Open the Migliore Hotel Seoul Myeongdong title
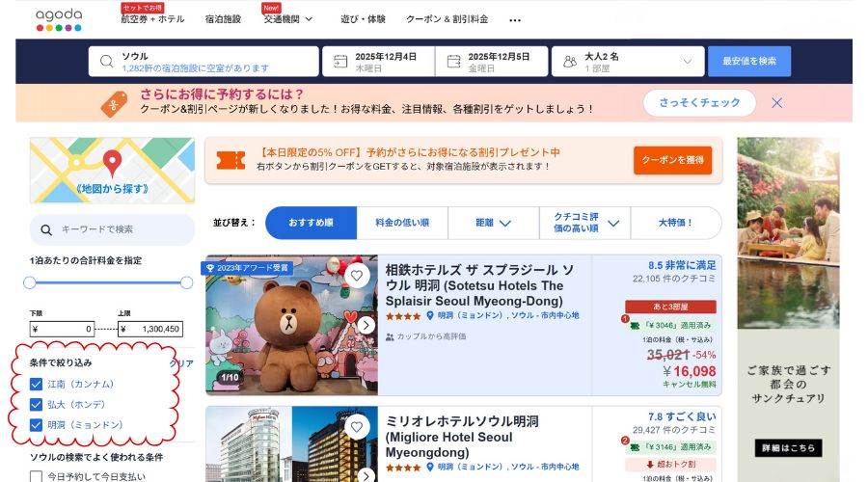The height and width of the screenshot is (482, 868). pos(462,438)
